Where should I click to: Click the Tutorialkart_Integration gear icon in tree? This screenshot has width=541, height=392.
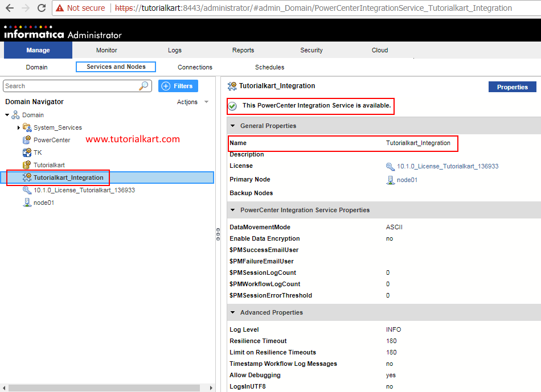(27, 177)
